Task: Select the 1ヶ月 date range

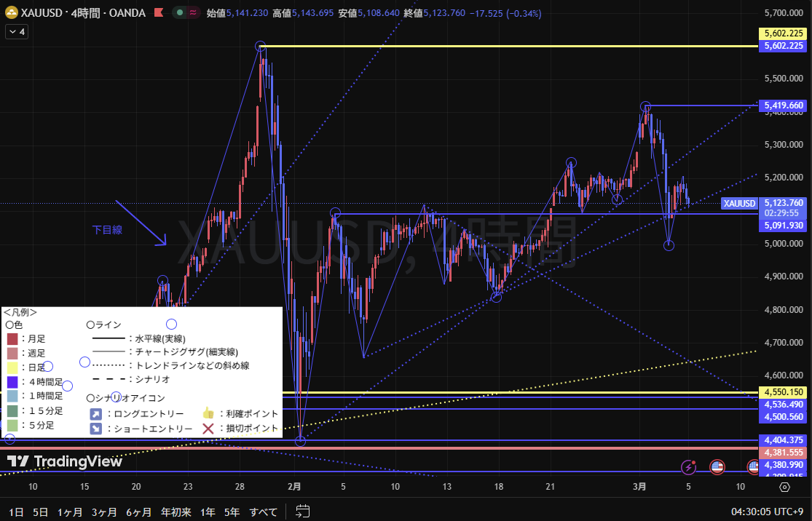Action: [69, 512]
